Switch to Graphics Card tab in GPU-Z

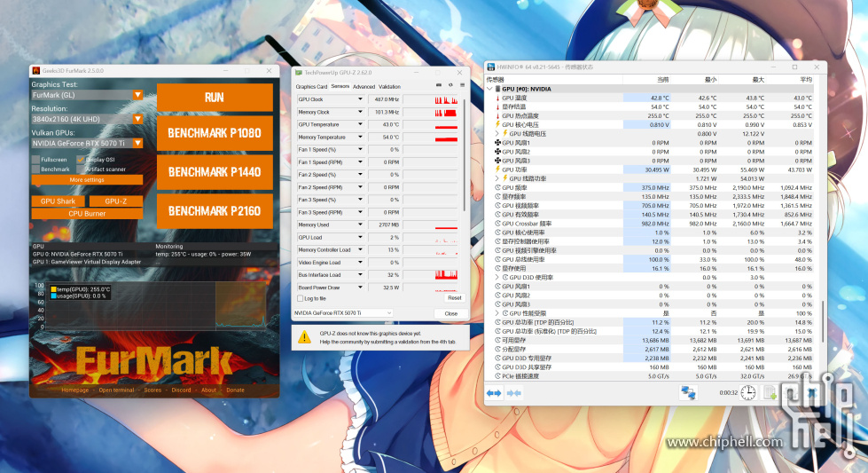[312, 86]
